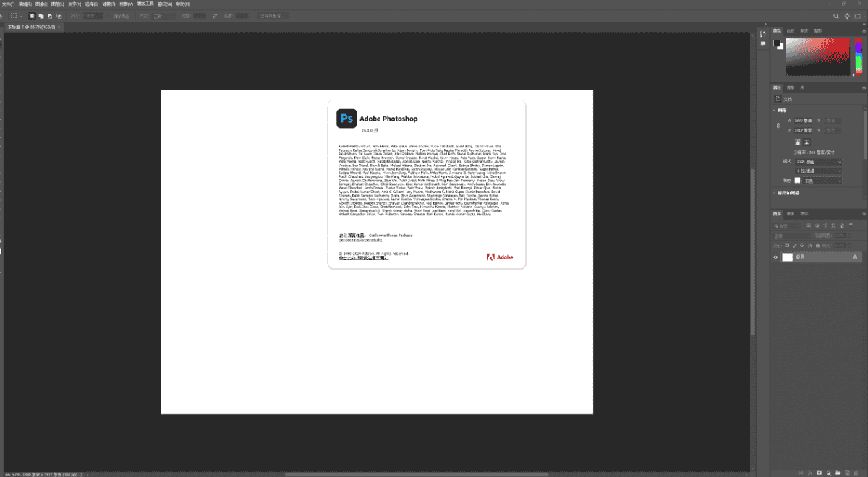Click the canvas width W input field
868x477 pixels.
804,120
